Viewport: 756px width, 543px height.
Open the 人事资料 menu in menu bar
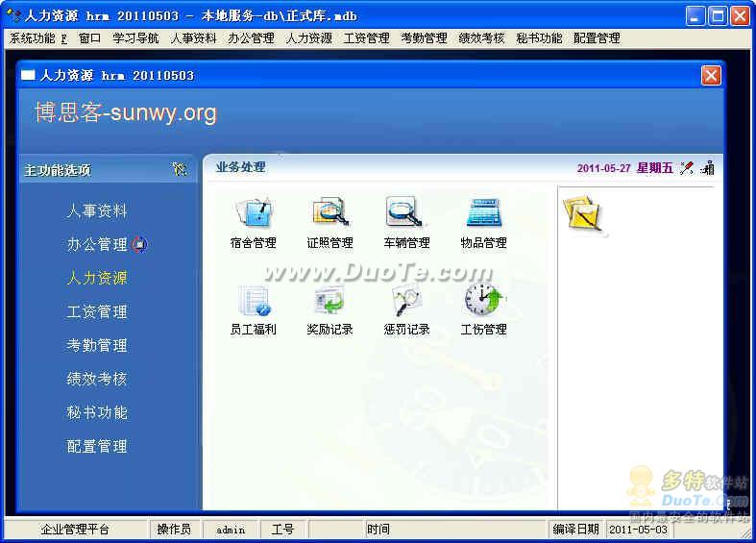193,38
